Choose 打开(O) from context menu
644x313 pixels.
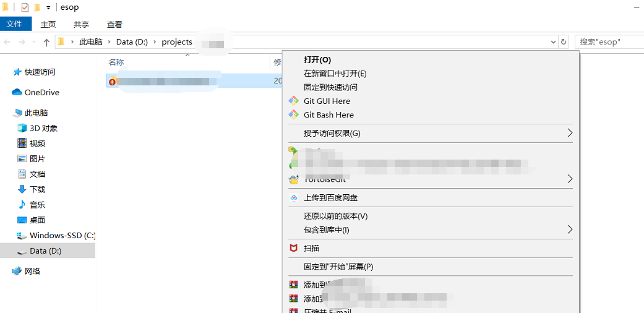pyautogui.click(x=431, y=60)
